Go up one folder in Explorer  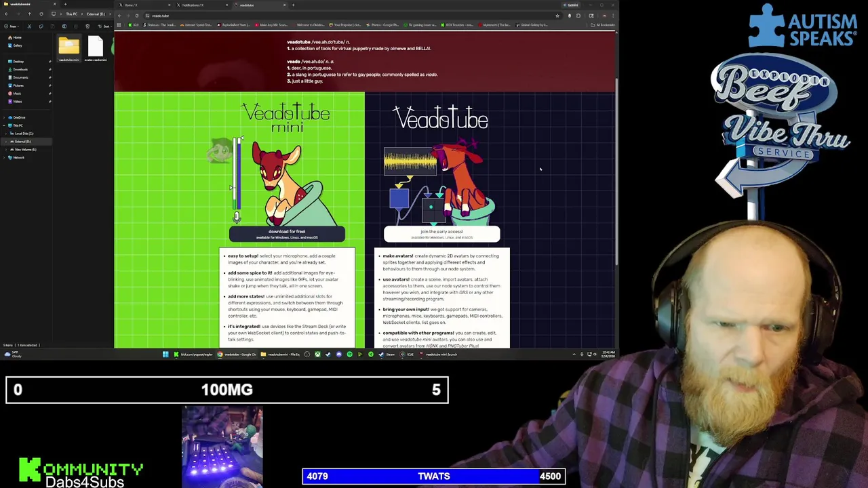coord(29,14)
